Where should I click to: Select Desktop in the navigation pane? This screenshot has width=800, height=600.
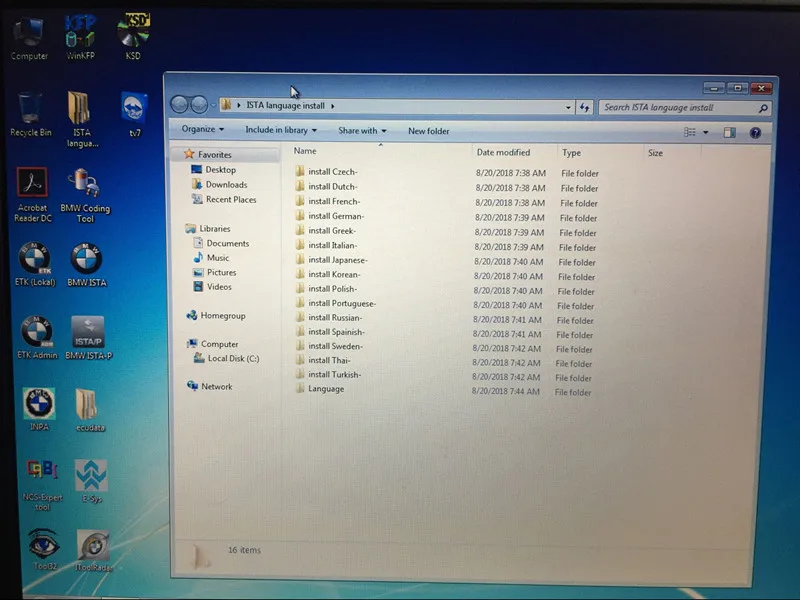[220, 169]
